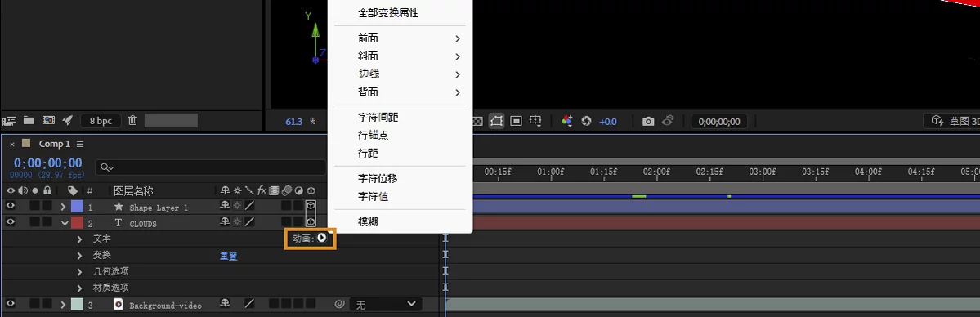The width and height of the screenshot is (980, 317).
Task: Click the lock column header icon
Action: [x=47, y=190]
